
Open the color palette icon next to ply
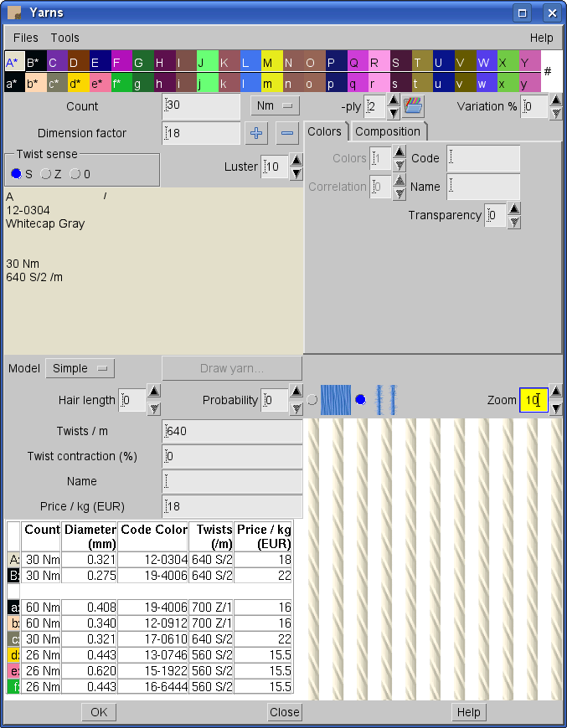(414, 106)
